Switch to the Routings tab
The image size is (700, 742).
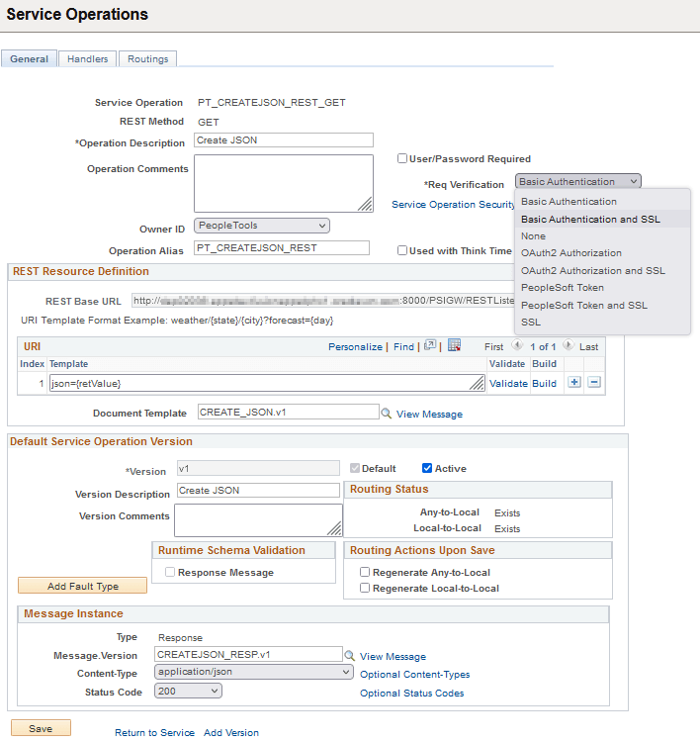click(x=147, y=58)
